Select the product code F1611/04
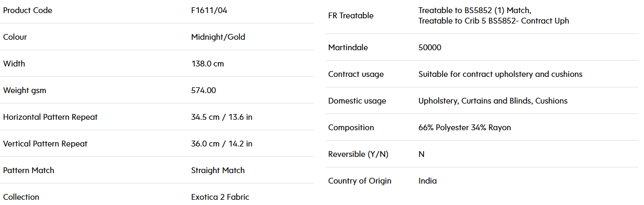 pos(208,10)
